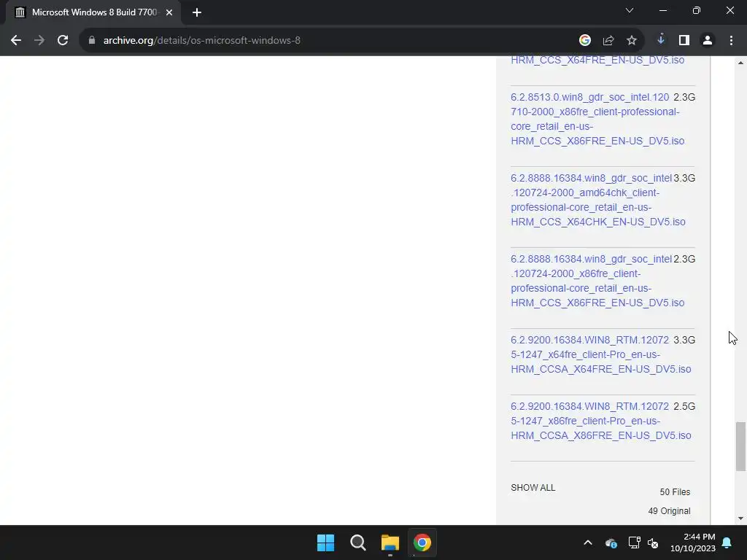Download 6.2.8888.16384 amd64chk ISO file

[x=598, y=200]
